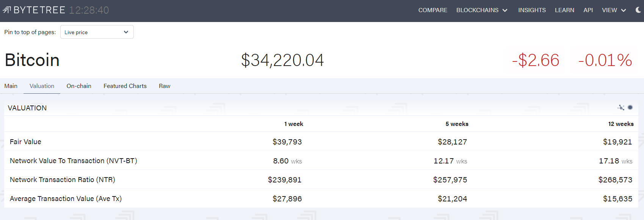The image size is (644, 220).
Task: Click the NTR value $268,573
Action: click(x=615, y=180)
